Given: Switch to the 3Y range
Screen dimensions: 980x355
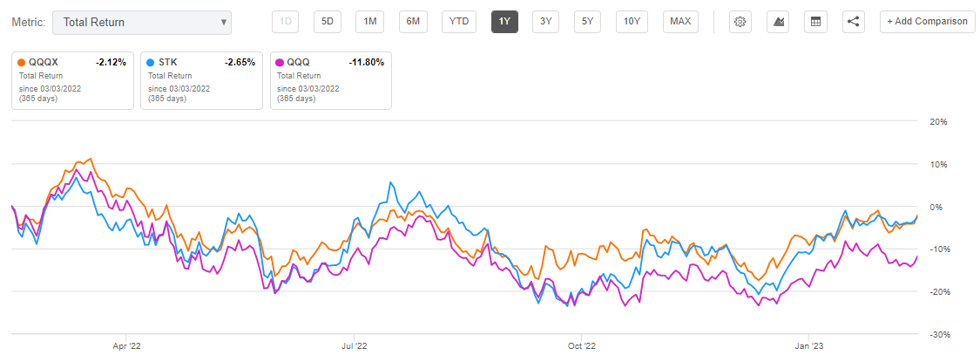Looking at the screenshot, I should click(x=545, y=22).
